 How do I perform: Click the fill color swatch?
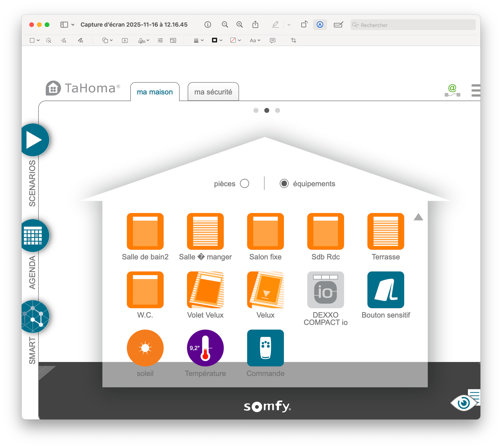233,40
